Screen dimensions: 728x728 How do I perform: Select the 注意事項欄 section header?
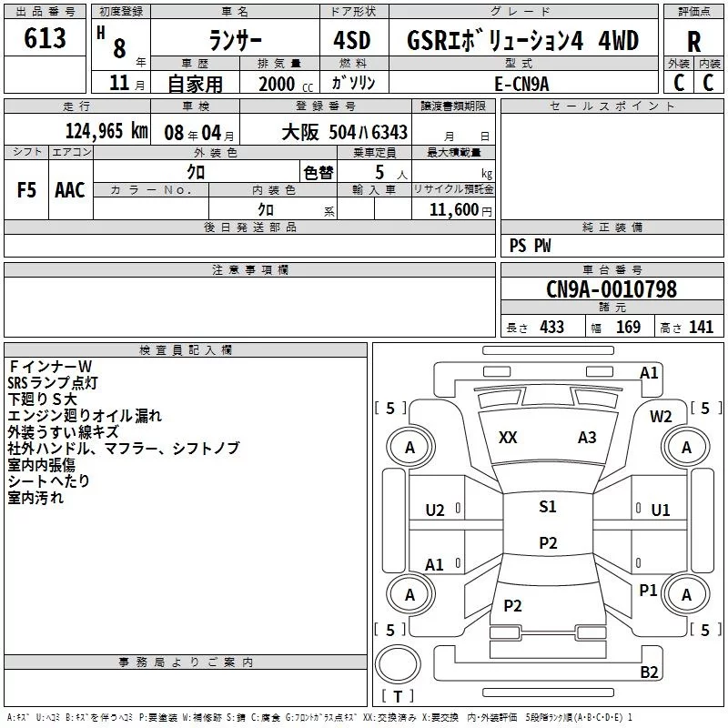tap(249, 269)
